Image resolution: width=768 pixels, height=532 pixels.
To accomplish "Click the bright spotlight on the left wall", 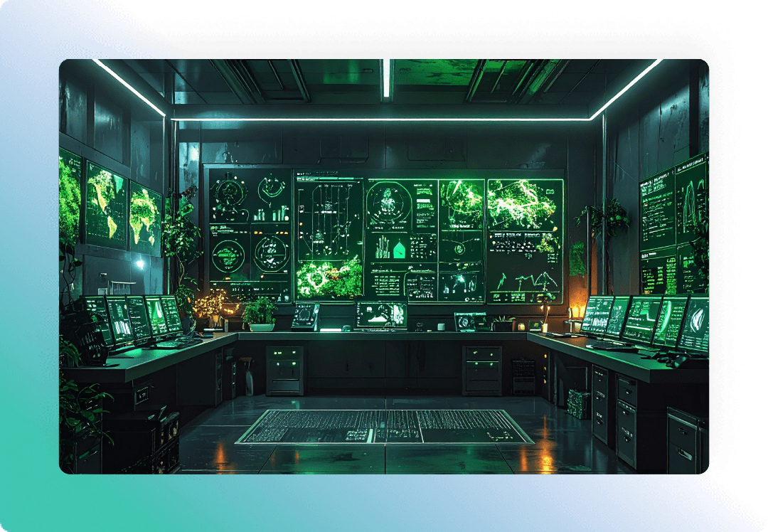I will 139,264.
